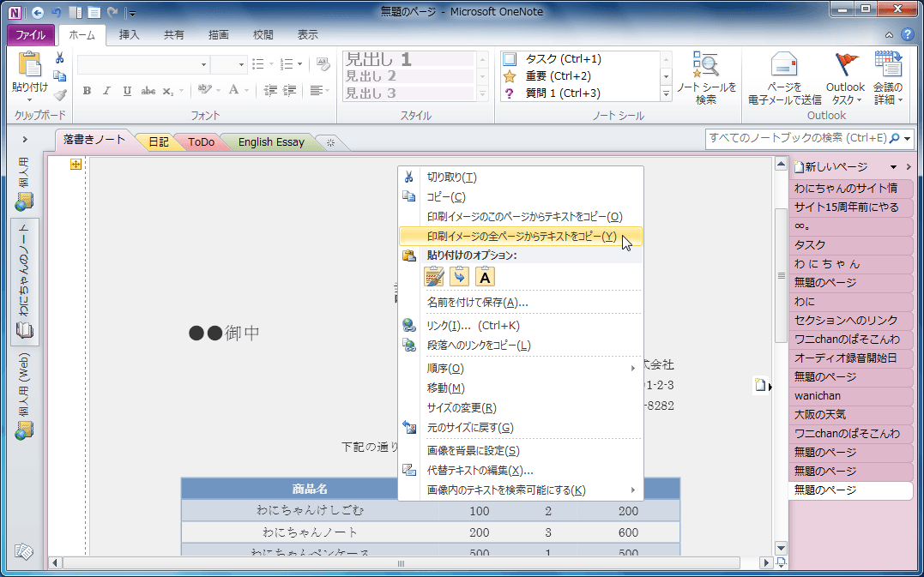Expand the note tags gallery arrow
The height and width of the screenshot is (577, 924).
tap(667, 93)
